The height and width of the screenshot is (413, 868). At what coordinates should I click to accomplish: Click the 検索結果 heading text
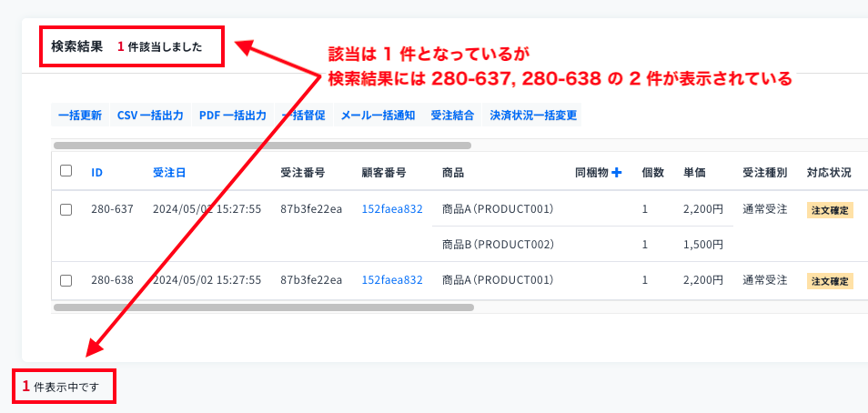77,46
